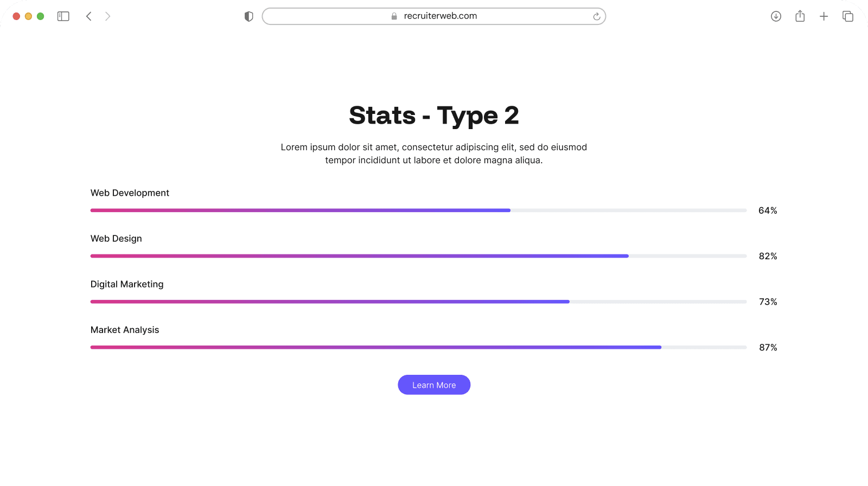The width and height of the screenshot is (868, 486).
Task: Click the yellow minimize traffic light
Action: (28, 16)
